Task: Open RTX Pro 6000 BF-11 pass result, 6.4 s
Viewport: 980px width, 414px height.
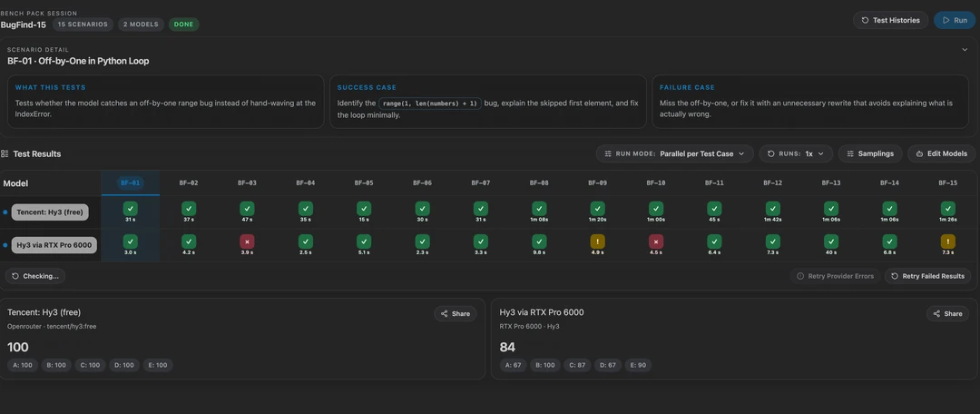Action: point(714,241)
